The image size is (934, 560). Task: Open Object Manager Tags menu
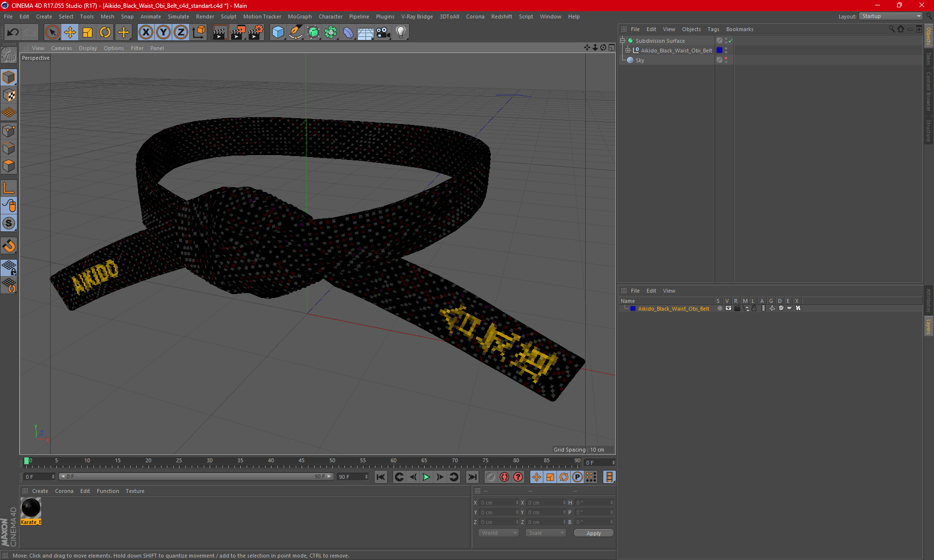(x=713, y=29)
